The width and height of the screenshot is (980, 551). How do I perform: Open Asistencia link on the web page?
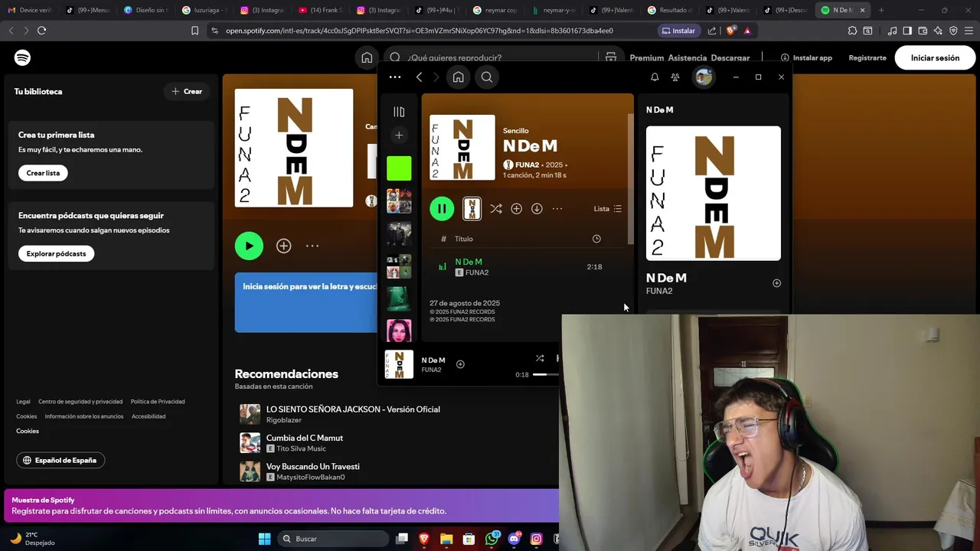point(688,58)
